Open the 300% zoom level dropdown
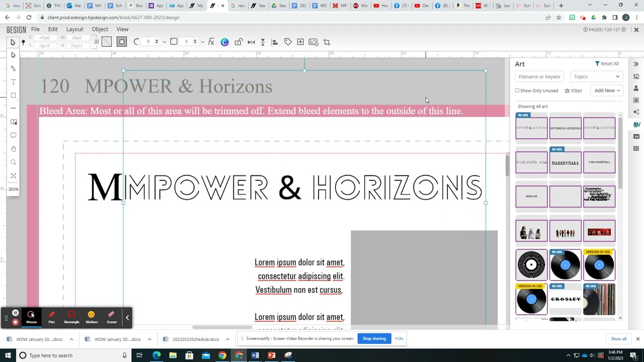The image size is (644, 362). 13,189
